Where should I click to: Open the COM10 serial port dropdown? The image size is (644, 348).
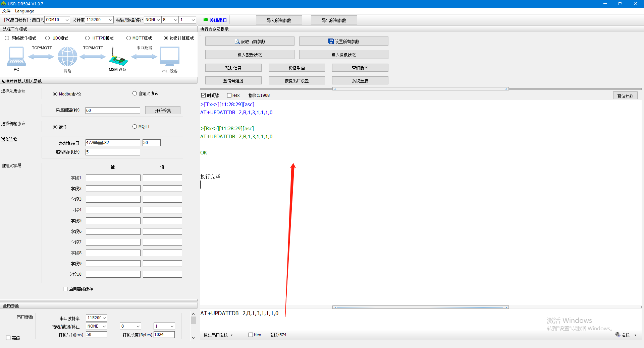click(67, 20)
